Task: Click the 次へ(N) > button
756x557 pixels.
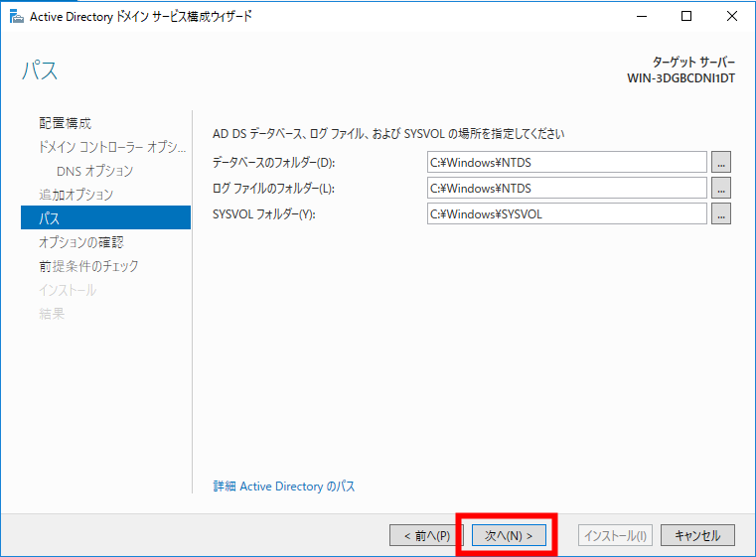Action: click(509, 535)
